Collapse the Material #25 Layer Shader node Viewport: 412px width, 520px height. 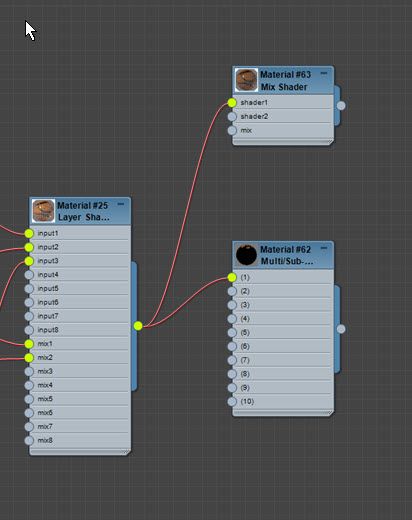(121, 204)
